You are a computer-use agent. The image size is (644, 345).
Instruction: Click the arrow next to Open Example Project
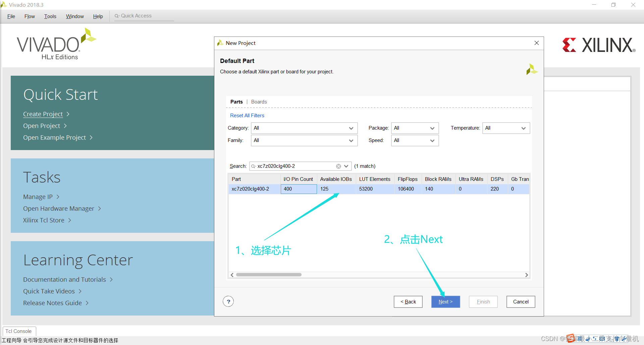pyautogui.click(x=91, y=138)
